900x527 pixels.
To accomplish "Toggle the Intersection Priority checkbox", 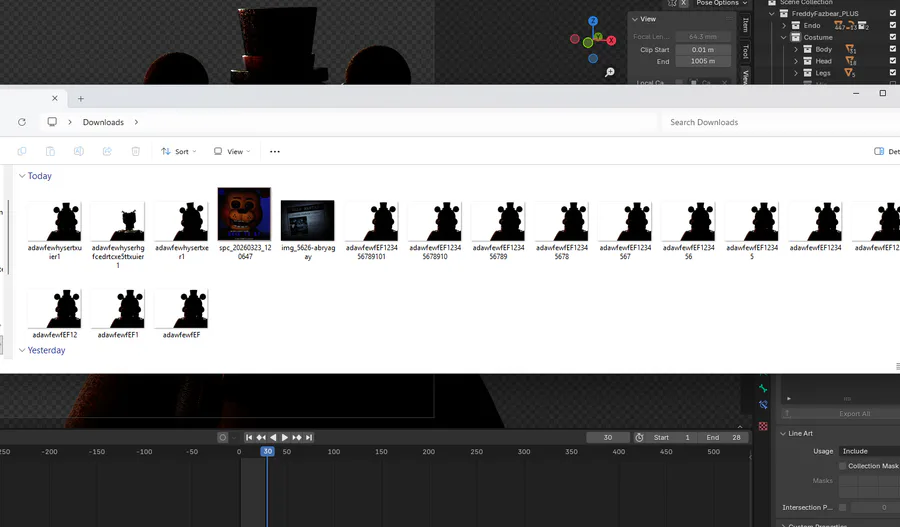I will pos(843,507).
